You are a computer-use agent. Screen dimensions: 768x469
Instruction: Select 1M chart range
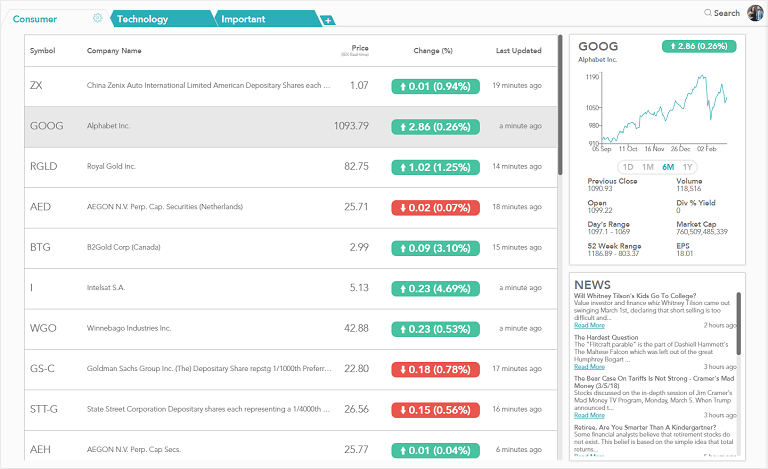pyautogui.click(x=648, y=167)
